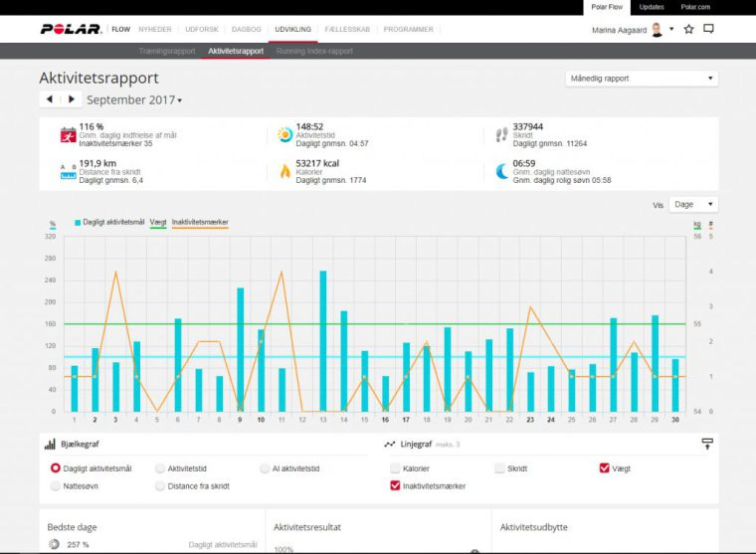Viewport: 756px width, 554px height.
Task: Collapse chart options panel icon
Action: pyautogui.click(x=707, y=444)
